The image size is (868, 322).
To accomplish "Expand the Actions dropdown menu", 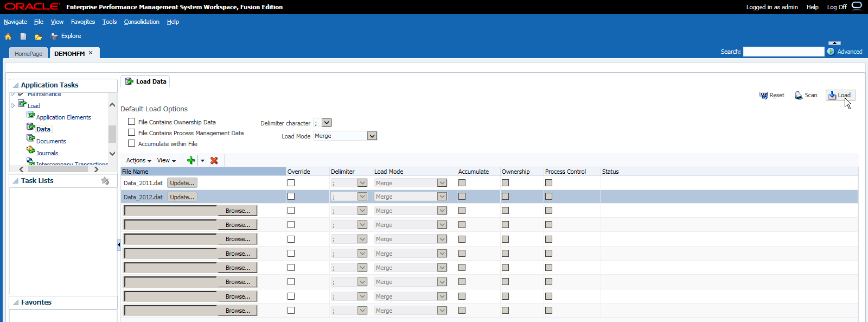I will pyautogui.click(x=139, y=160).
